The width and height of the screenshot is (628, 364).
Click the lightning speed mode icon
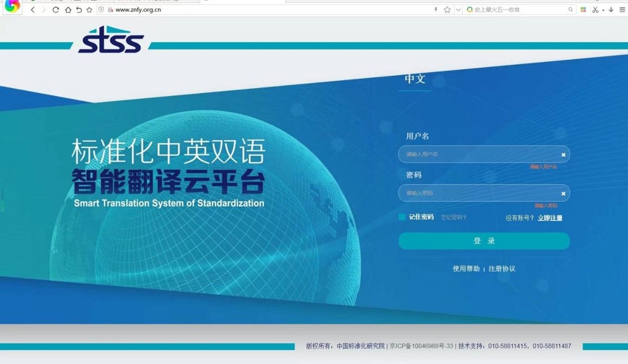point(436,10)
